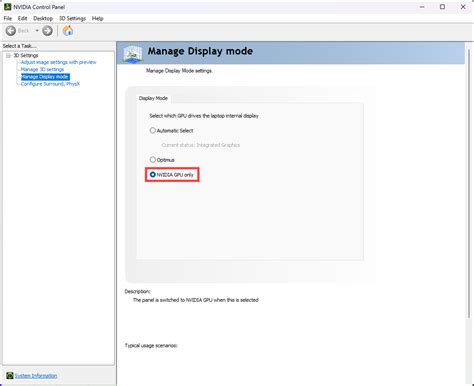
Task: Click the Typical usage scenarios label
Action: 151,346
